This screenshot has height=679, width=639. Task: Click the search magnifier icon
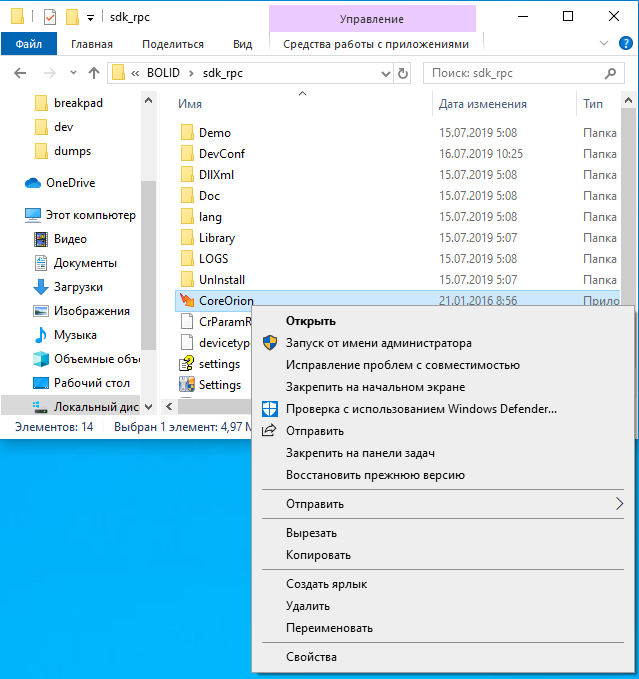click(x=610, y=73)
